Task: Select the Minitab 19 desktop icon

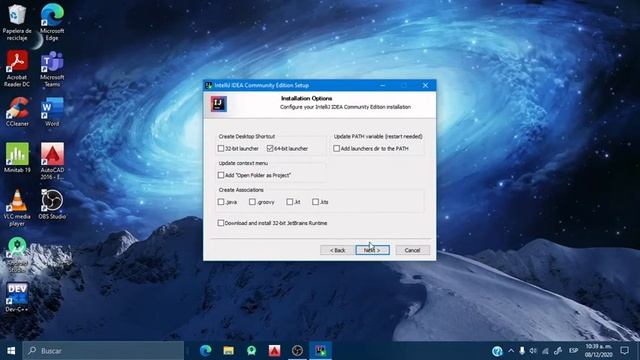Action: (x=17, y=158)
